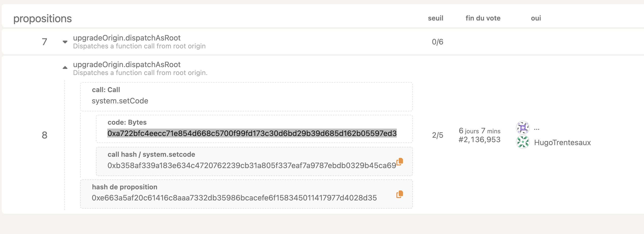Copy the hash de proposition value
Viewport: 644px width, 234px height.
click(399, 194)
